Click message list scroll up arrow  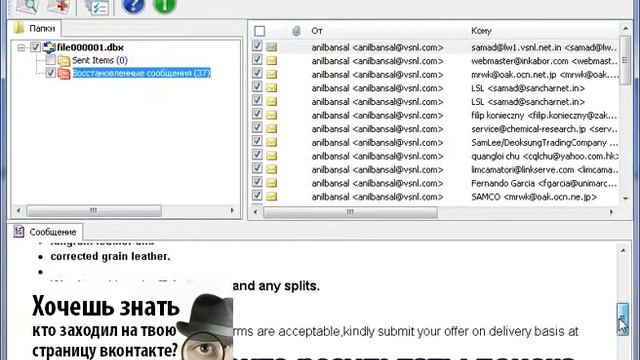[x=625, y=28]
